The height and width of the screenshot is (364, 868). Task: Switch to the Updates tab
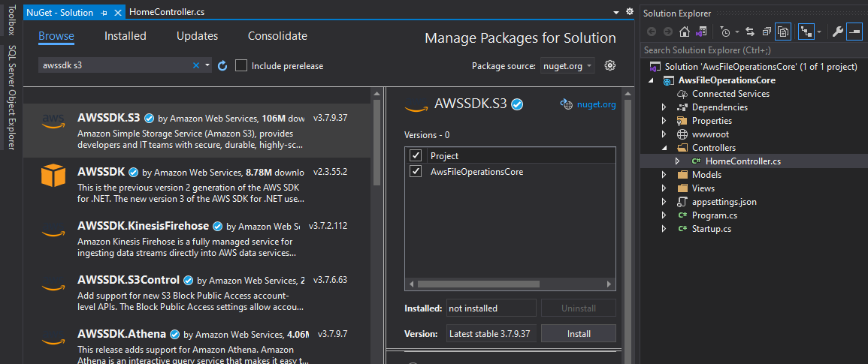(197, 36)
